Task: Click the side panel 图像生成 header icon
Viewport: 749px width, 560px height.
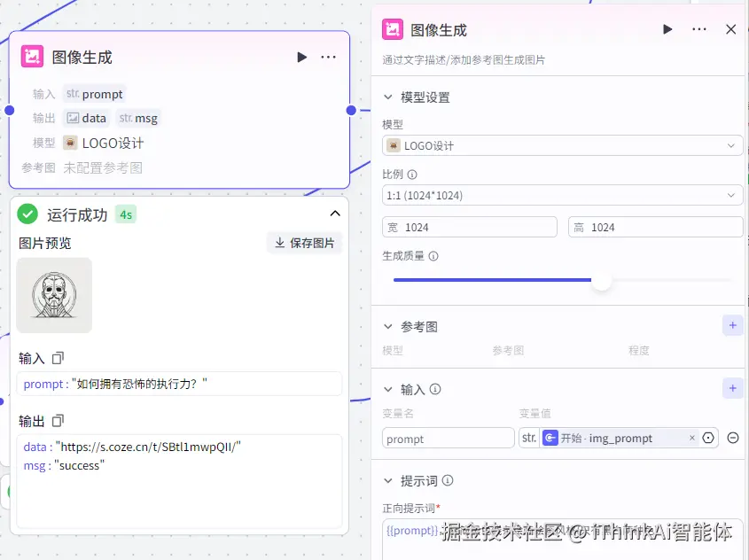Action: [393, 29]
